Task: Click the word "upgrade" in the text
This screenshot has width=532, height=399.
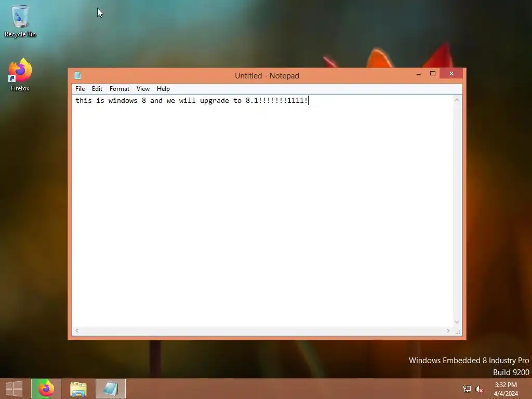Action: click(215, 101)
